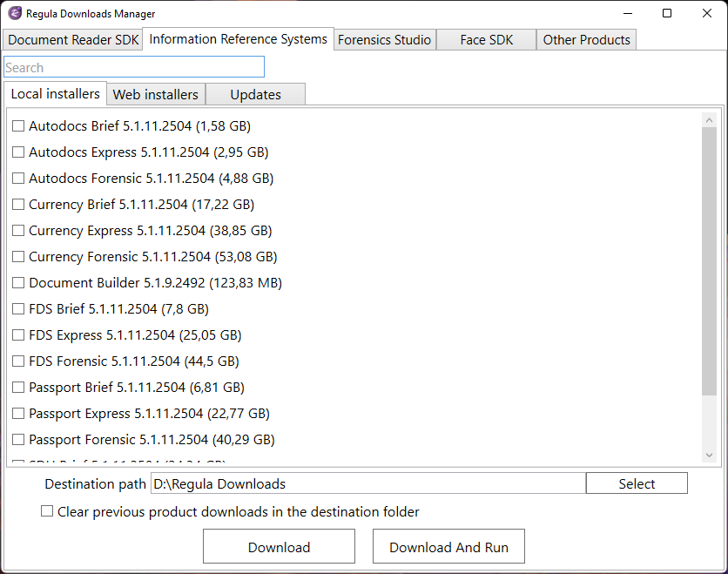The height and width of the screenshot is (574, 728).
Task: Select the Passport Brief checkbox
Action: coord(18,388)
